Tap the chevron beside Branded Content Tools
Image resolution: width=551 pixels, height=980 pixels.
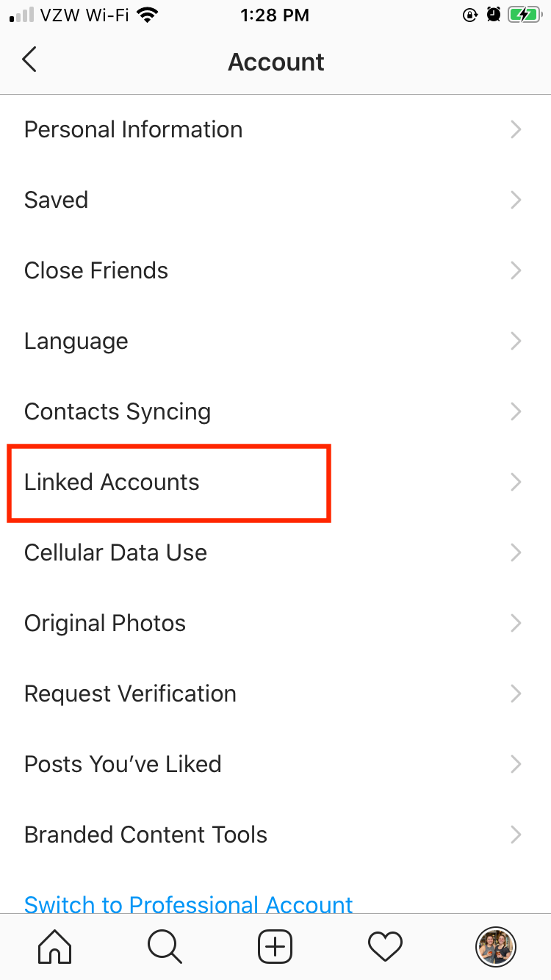click(516, 835)
